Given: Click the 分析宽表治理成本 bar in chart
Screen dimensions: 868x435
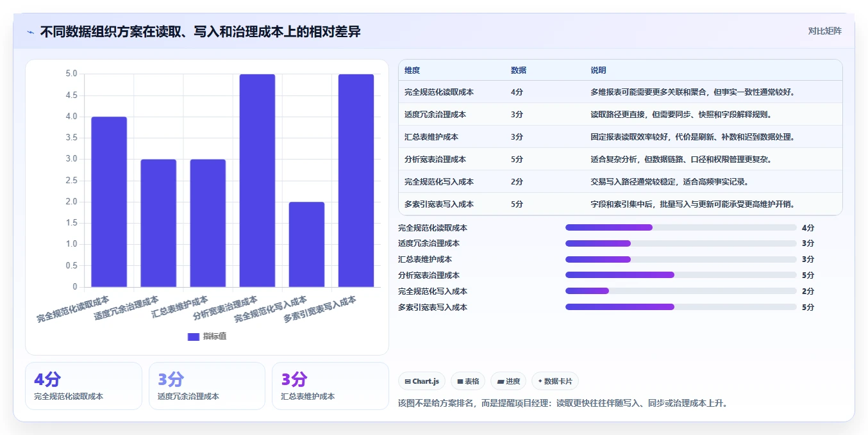Looking at the screenshot, I should [x=257, y=181].
